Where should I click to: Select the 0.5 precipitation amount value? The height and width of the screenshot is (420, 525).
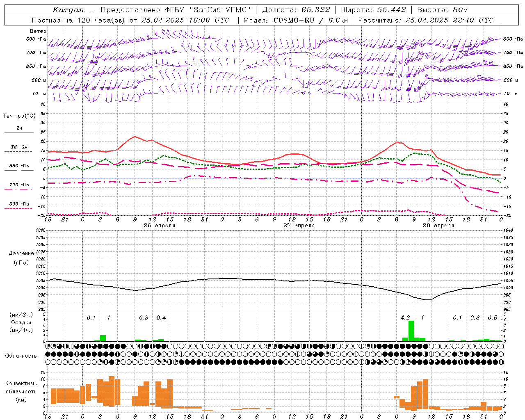point(492,318)
